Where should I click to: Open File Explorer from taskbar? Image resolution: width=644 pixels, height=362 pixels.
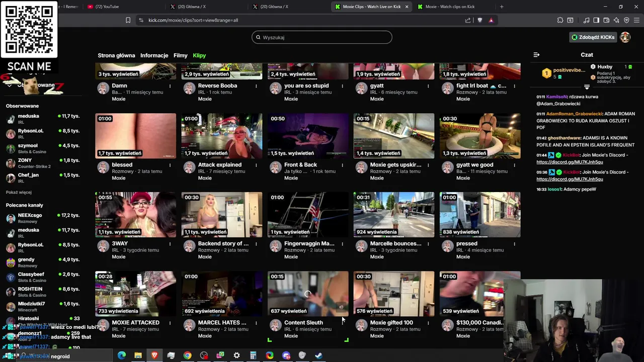click(138, 355)
